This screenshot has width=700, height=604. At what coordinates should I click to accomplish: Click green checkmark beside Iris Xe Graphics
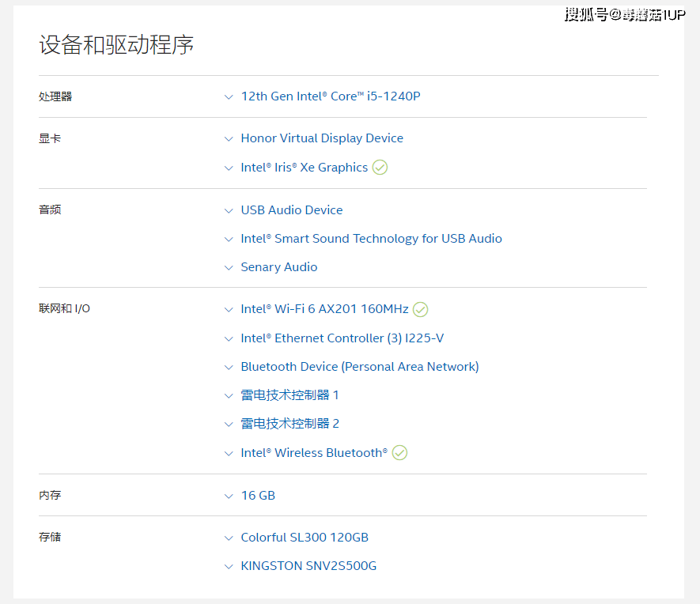380,168
